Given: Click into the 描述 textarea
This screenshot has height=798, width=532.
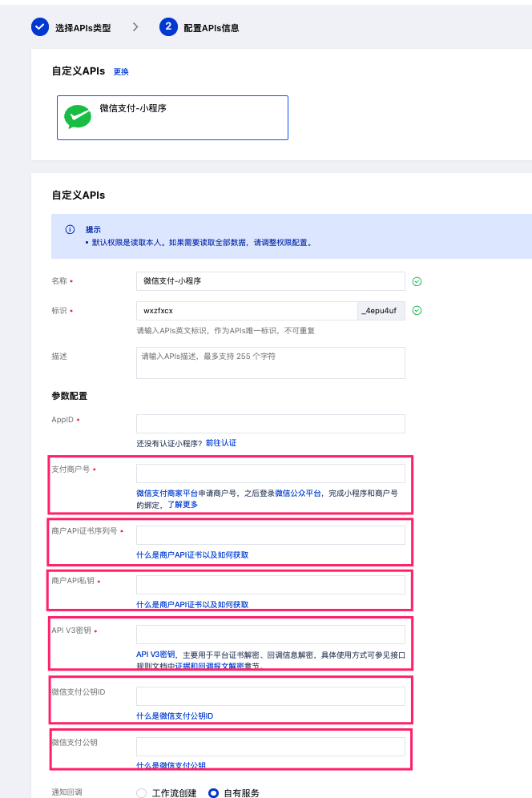Looking at the screenshot, I should (270, 363).
